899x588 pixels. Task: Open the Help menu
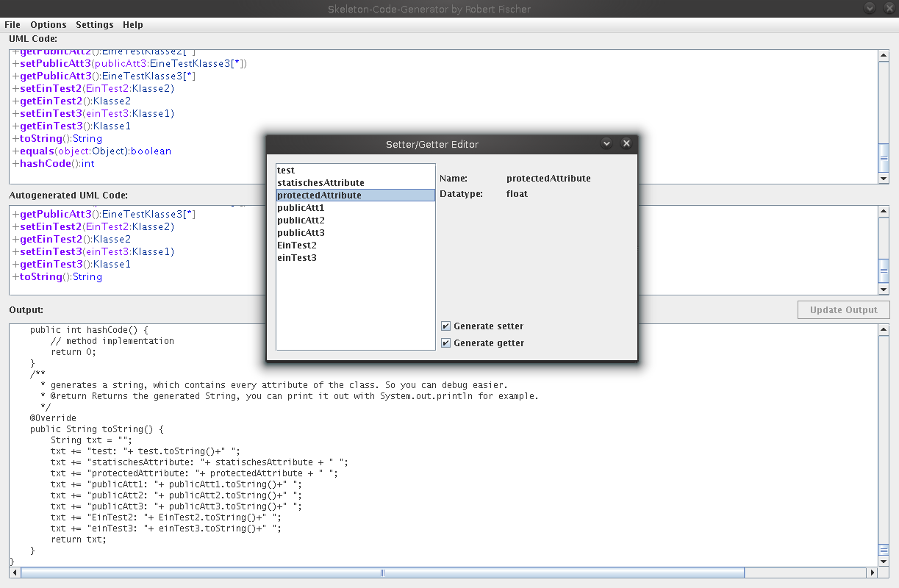coord(133,24)
